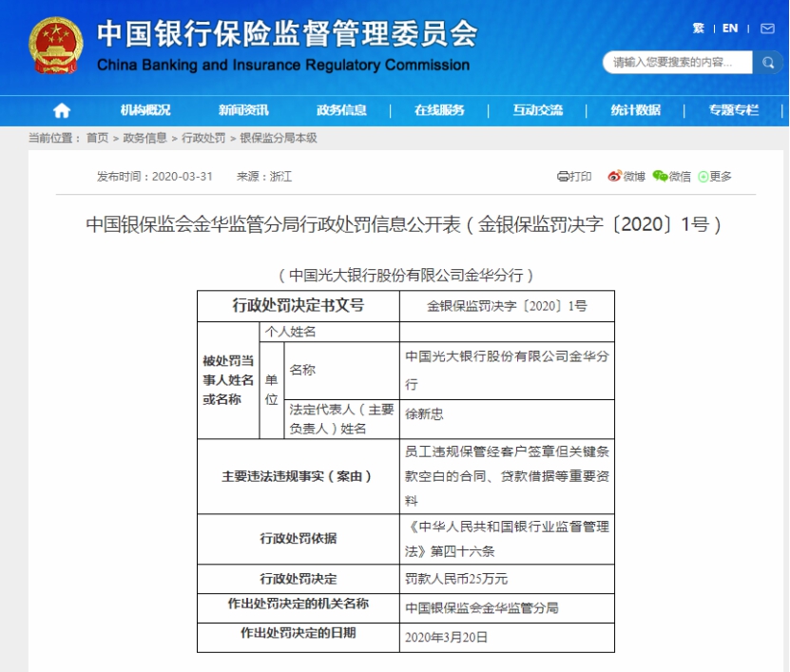Click the violation description starting 员工违规保管
The width and height of the screenshot is (790, 672).
507,476
